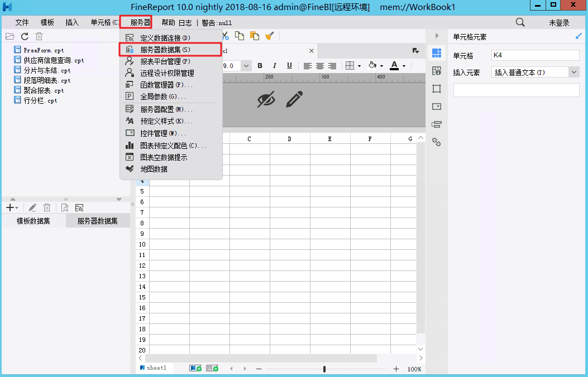Click the zoom out minus button

(259, 369)
